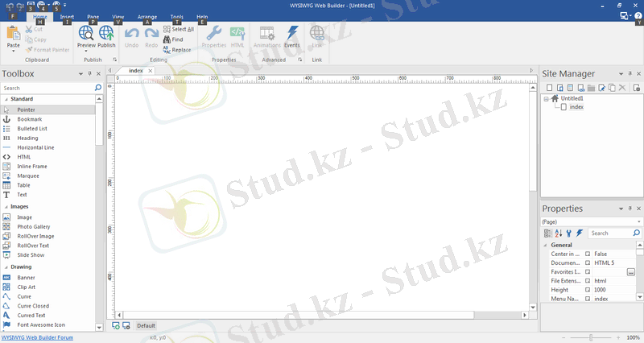
Task: Switch Properties to alphabetical sort
Action: coord(559,233)
